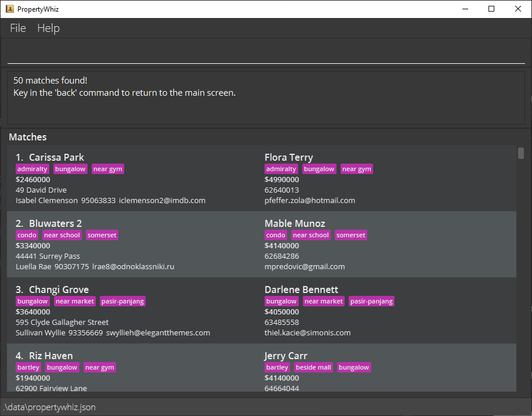Click email pfeffer.zola@hotmail.com
This screenshot has height=416, width=532.
310,201
